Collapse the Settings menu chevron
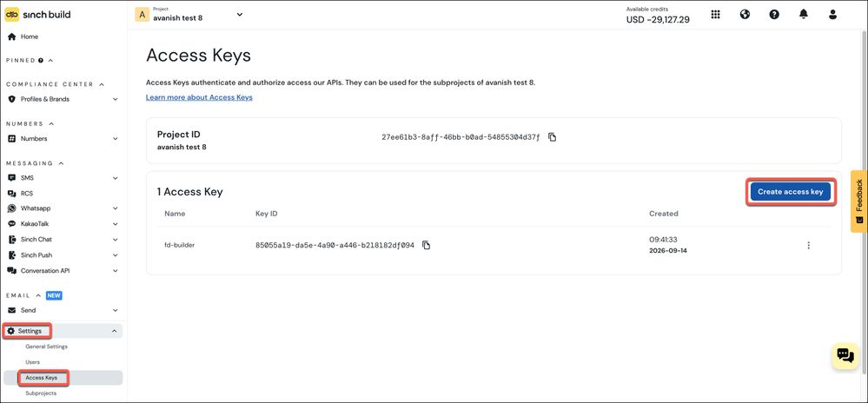The width and height of the screenshot is (868, 403). click(x=114, y=331)
